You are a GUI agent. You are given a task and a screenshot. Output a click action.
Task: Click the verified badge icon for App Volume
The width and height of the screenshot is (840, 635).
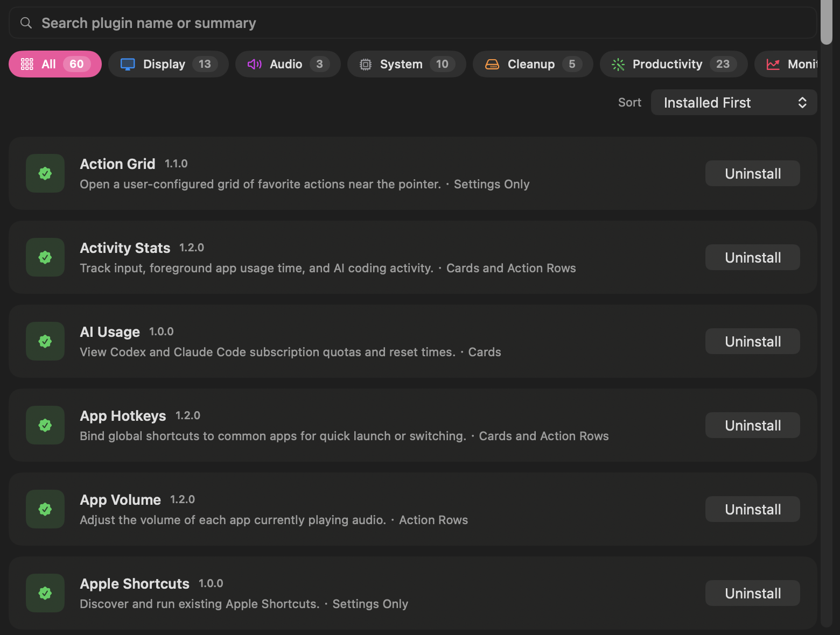[45, 509]
